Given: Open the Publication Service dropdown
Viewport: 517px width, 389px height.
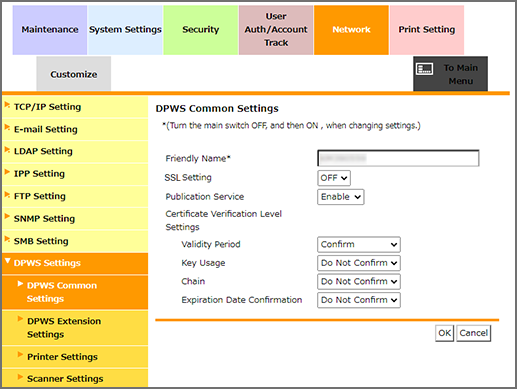Looking at the screenshot, I should click(340, 197).
